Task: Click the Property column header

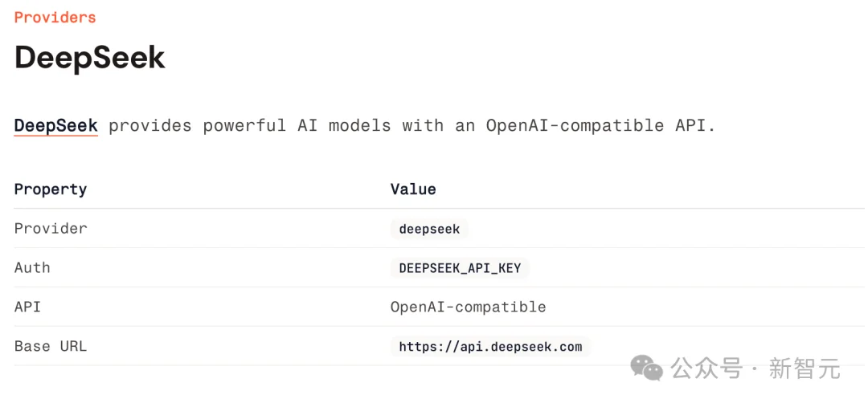Action: coord(50,189)
